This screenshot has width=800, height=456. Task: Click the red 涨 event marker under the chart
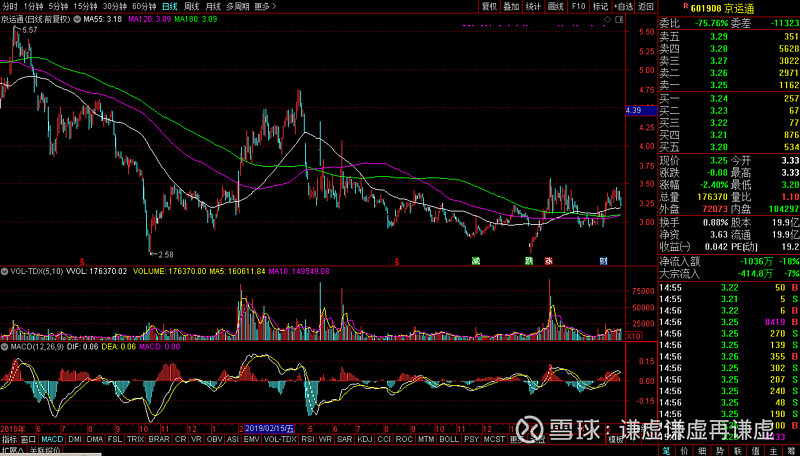(548, 261)
